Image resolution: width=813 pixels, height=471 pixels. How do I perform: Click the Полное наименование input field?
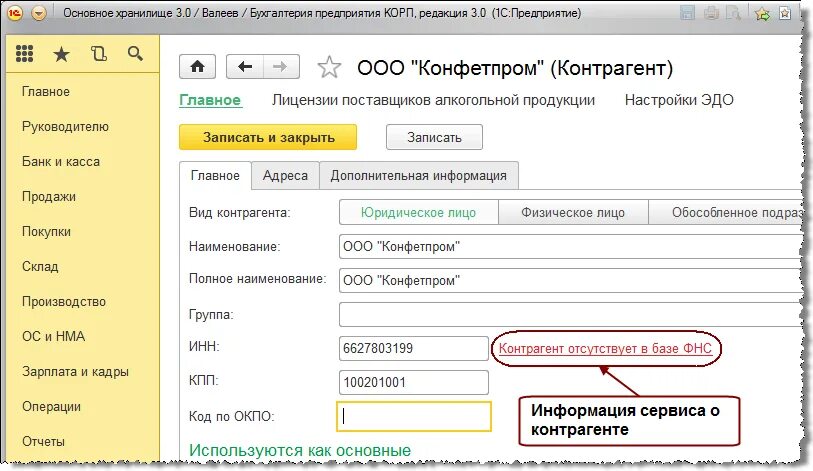[x=570, y=281]
